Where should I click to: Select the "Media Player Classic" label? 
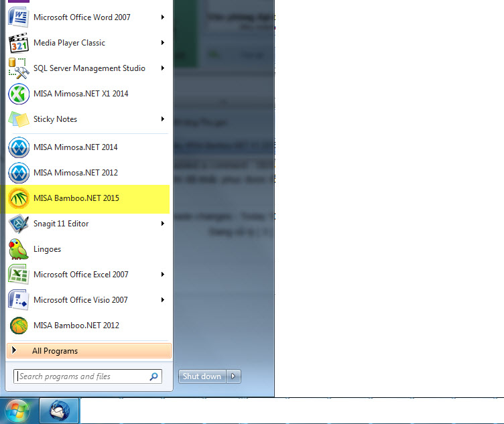[x=70, y=43]
